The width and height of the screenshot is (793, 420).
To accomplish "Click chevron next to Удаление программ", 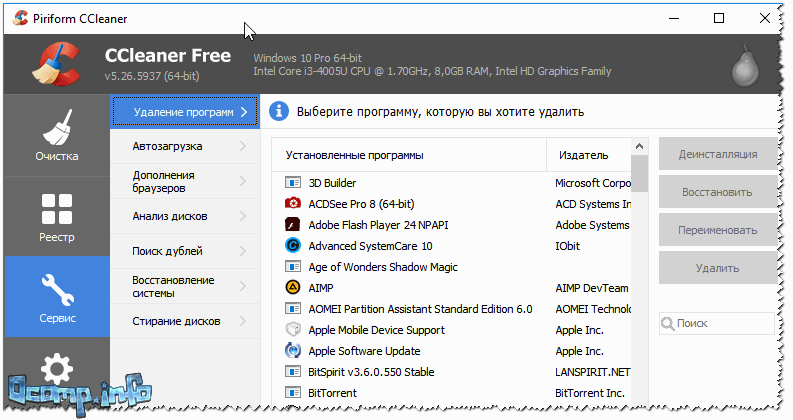I will [244, 112].
